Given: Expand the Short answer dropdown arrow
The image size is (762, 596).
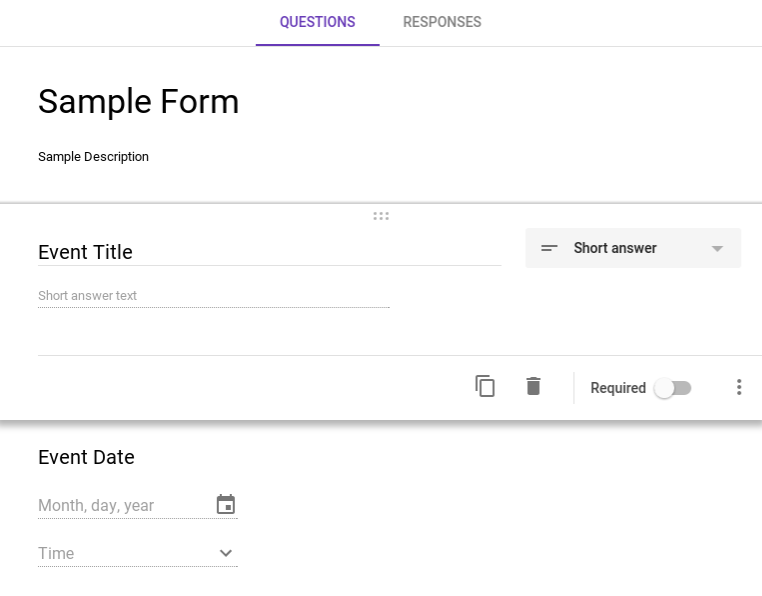Looking at the screenshot, I should pos(717,249).
